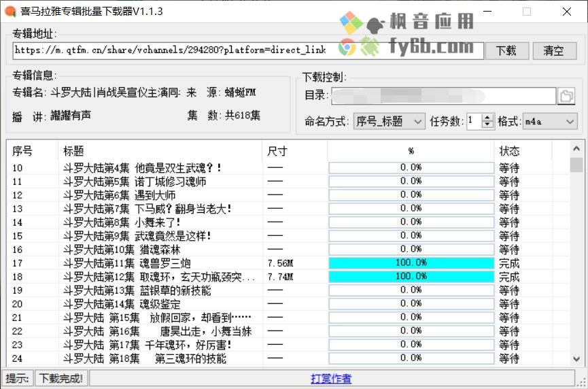Click the 7.56M size cell
This screenshot has width=588, height=389.
click(x=281, y=263)
